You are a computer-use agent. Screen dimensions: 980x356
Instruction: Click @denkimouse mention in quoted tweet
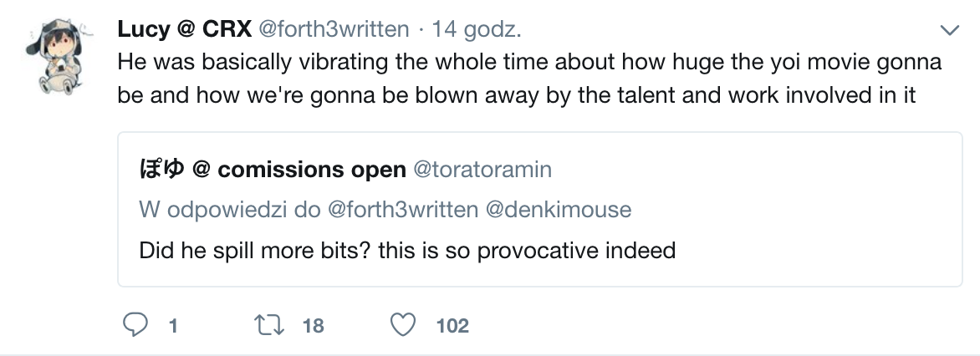point(559,210)
